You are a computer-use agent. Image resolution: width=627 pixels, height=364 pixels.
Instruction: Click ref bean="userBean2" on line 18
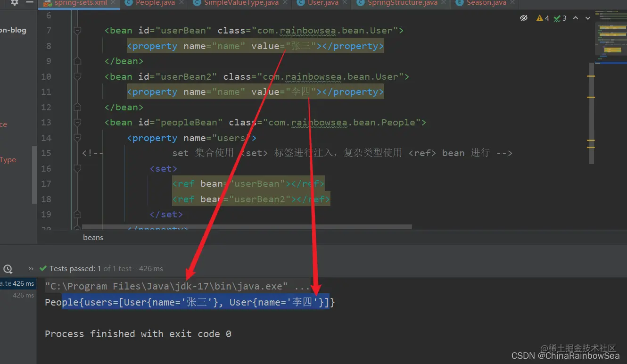pos(251,199)
